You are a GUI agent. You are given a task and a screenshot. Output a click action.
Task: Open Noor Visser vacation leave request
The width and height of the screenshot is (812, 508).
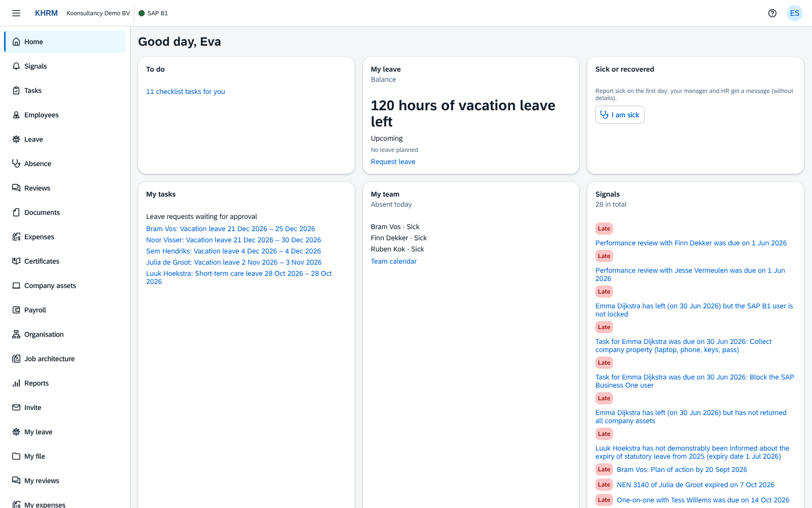point(233,240)
